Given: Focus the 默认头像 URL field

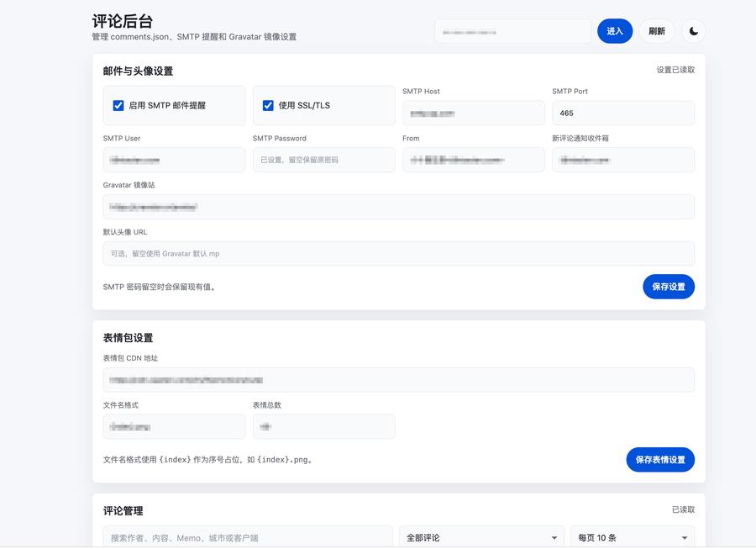Looking at the screenshot, I should point(399,254).
